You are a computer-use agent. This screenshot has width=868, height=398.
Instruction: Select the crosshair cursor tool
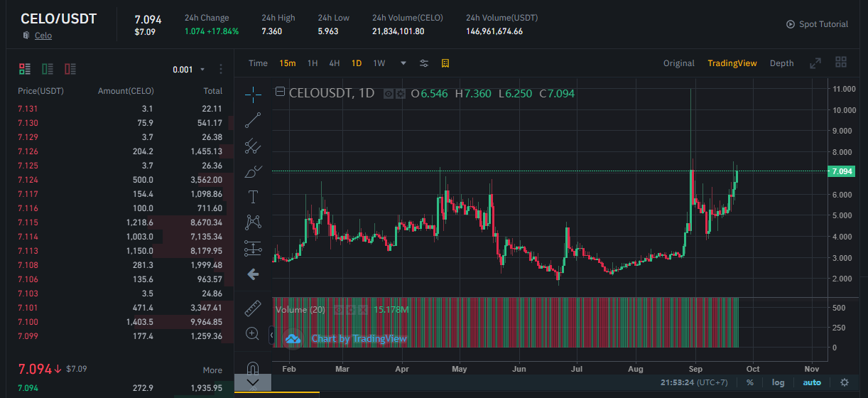(x=253, y=93)
